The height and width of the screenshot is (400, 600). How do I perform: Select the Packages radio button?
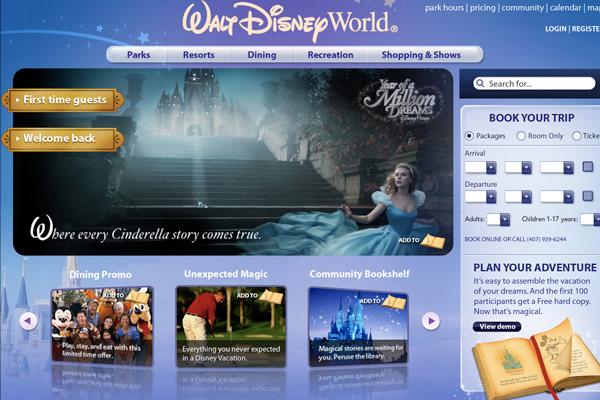coord(469,136)
